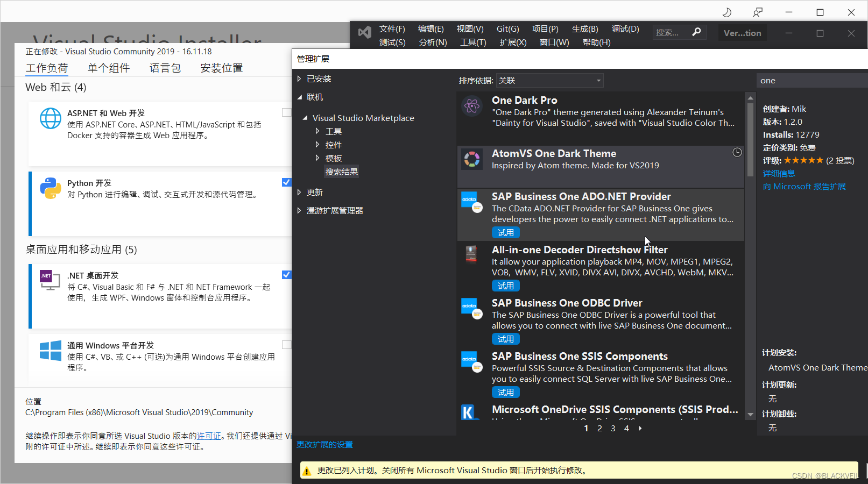Open the 详细信息 link

(x=779, y=174)
